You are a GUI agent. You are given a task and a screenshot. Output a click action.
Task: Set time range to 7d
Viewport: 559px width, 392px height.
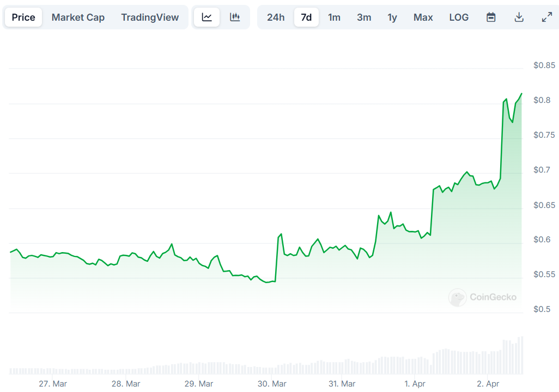point(306,17)
